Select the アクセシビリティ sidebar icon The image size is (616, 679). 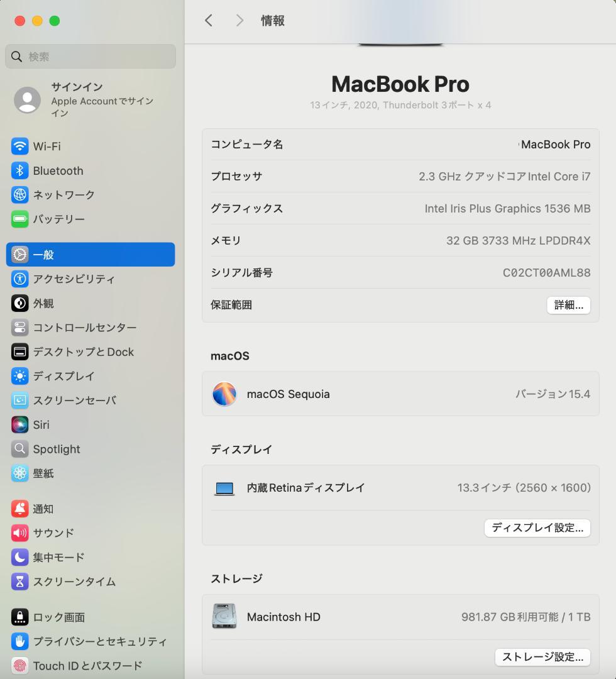click(18, 279)
